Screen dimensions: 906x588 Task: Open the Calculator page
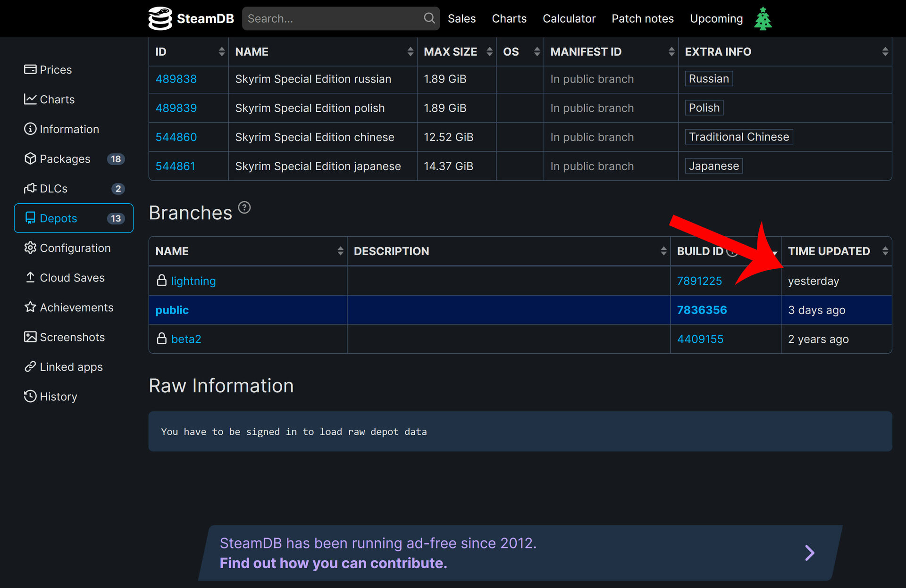(x=569, y=18)
